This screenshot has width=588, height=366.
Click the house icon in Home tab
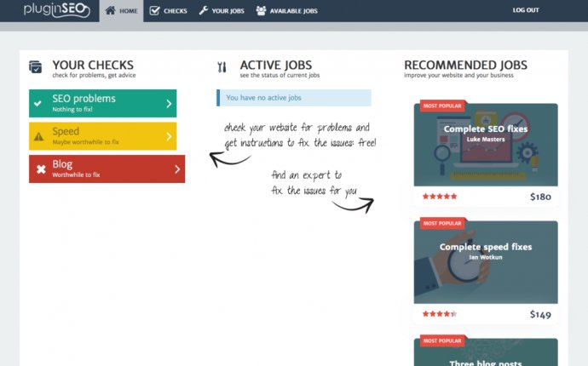(x=111, y=10)
